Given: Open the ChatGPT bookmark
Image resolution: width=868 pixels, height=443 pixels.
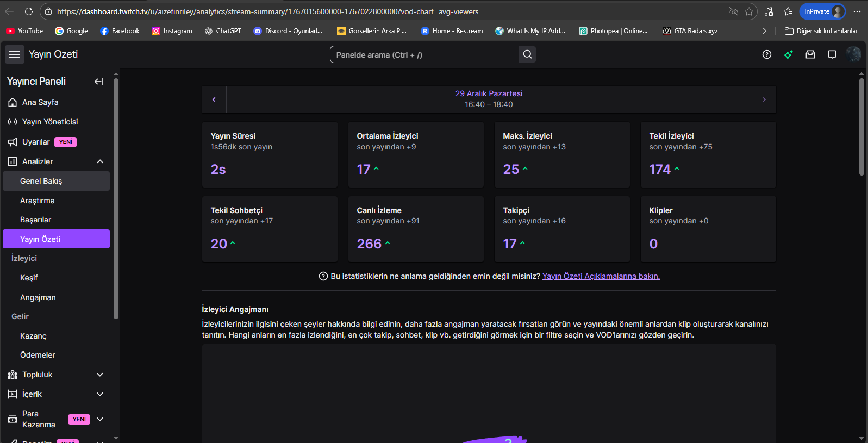Looking at the screenshot, I should 223,31.
